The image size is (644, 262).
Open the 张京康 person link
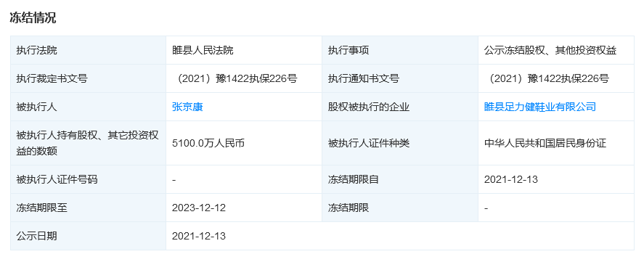coord(187,107)
